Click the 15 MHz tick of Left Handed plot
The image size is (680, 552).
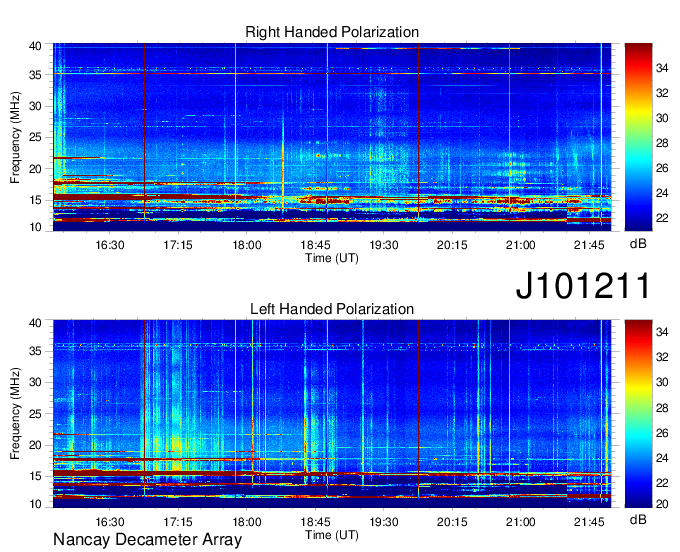[35, 476]
